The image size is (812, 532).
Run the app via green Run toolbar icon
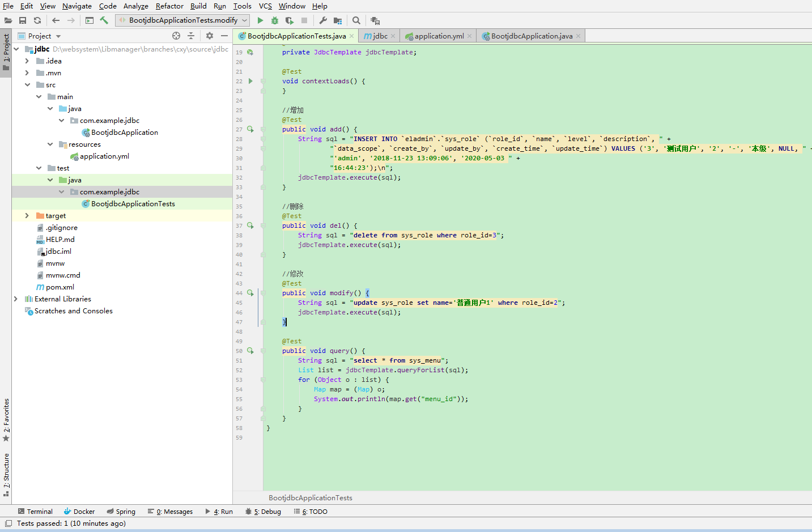point(260,20)
